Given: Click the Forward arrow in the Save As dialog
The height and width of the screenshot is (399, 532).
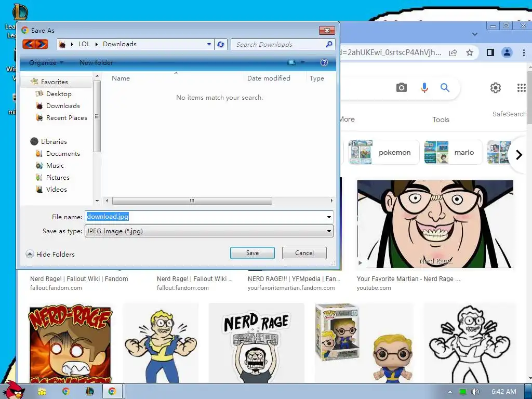Looking at the screenshot, I should 42,44.
